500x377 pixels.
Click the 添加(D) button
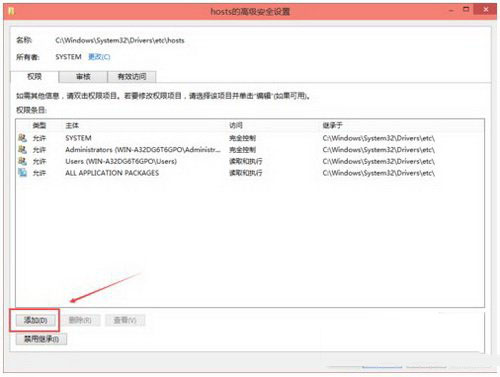36,320
